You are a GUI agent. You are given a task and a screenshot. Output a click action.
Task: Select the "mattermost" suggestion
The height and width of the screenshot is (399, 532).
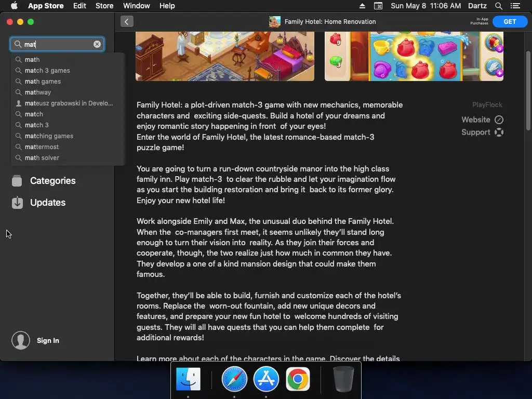pos(68,147)
